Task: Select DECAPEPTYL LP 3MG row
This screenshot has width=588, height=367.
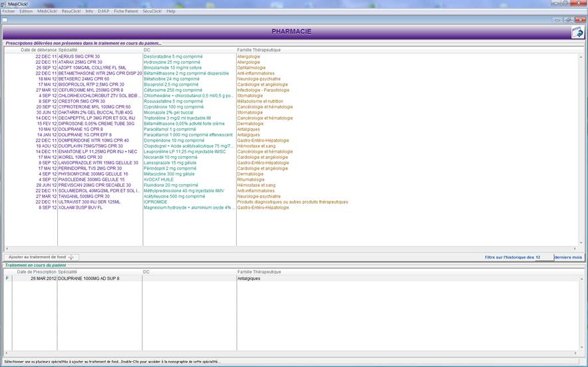Action: click(x=291, y=118)
